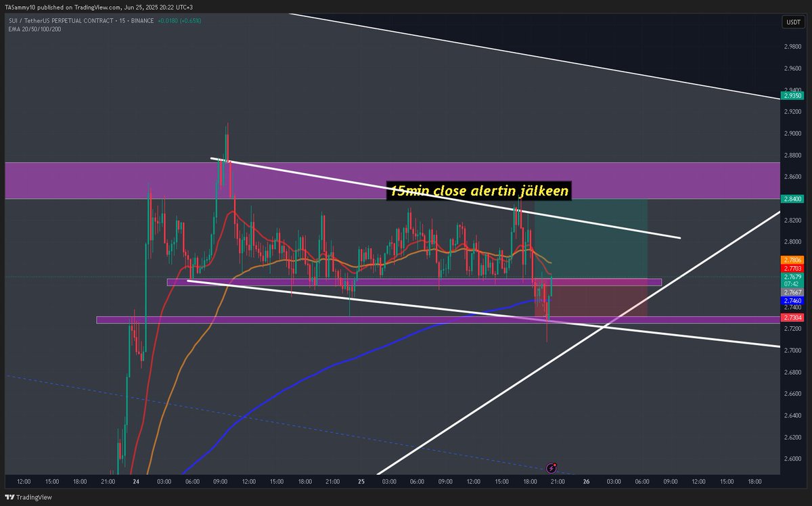Screen dimensions: 812x506
Task: Click the red 2.7703 EMA price label
Action: coord(792,269)
